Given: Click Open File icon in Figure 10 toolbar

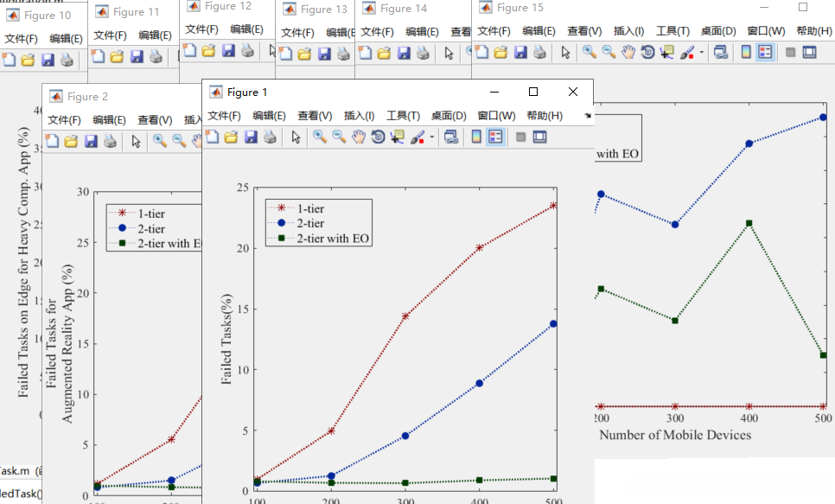Looking at the screenshot, I should (x=29, y=60).
